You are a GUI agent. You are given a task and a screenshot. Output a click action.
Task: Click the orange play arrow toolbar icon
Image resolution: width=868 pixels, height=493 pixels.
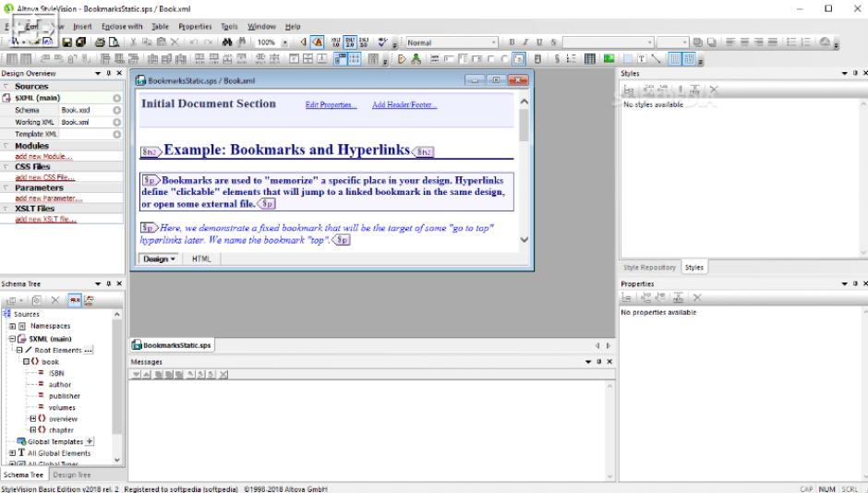[402, 59]
